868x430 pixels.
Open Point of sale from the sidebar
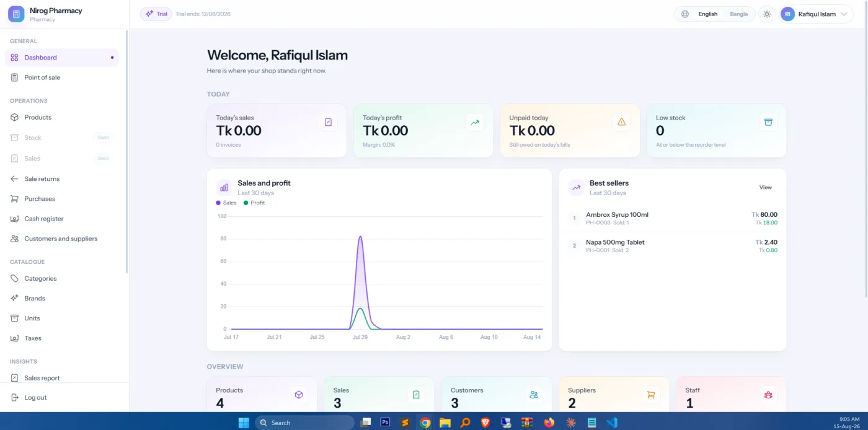61,77
